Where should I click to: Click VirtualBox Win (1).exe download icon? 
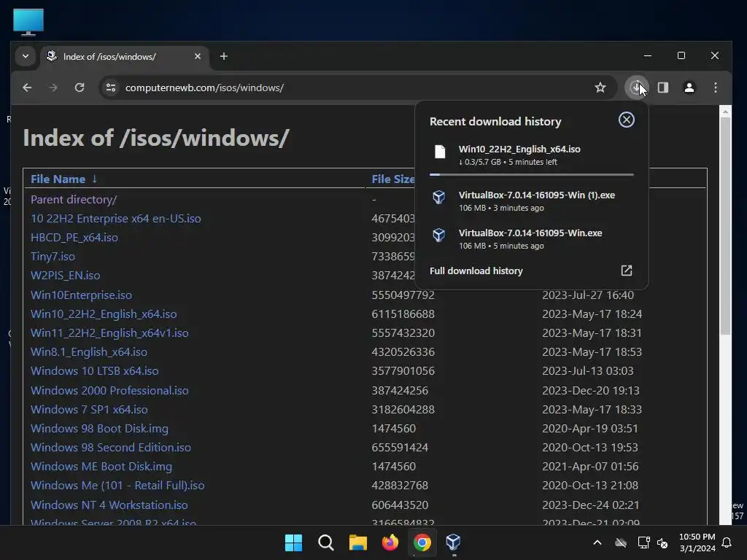point(438,197)
